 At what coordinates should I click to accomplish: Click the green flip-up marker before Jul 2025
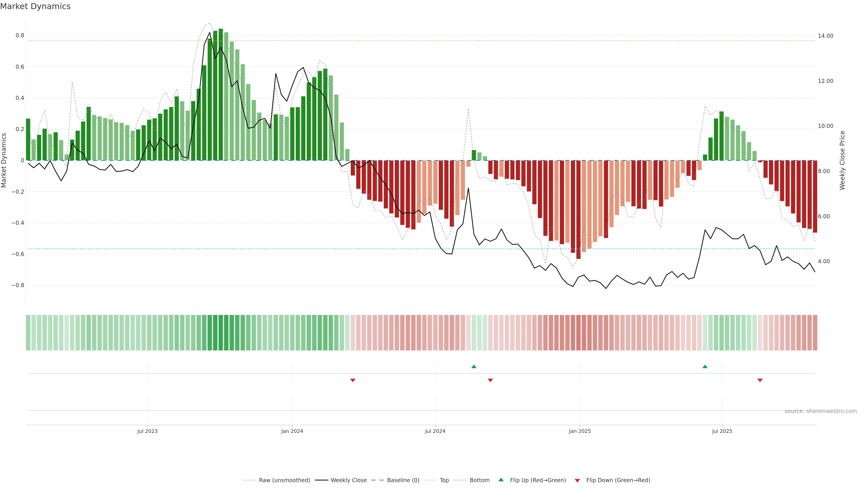pyautogui.click(x=705, y=366)
